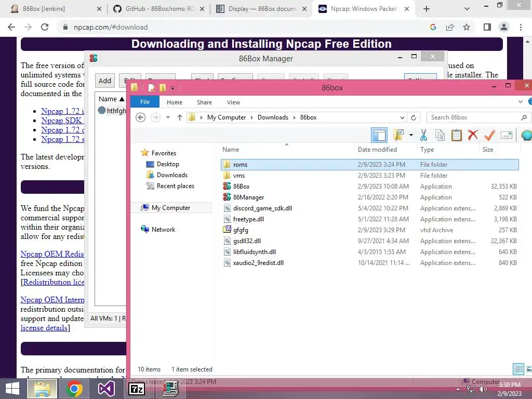The width and height of the screenshot is (532, 399).
Task: Click Chrome reload page button
Action: coord(45,27)
